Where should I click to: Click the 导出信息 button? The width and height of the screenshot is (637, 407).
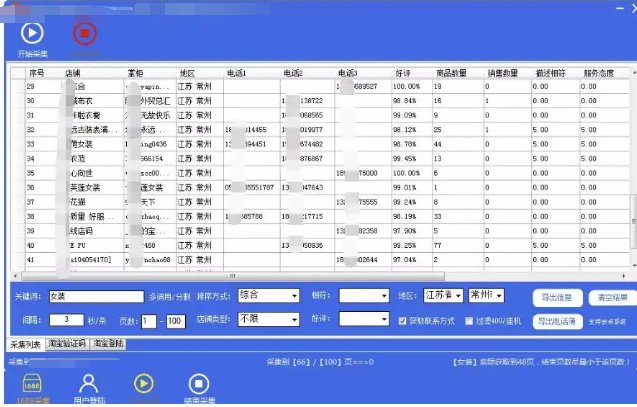555,296
